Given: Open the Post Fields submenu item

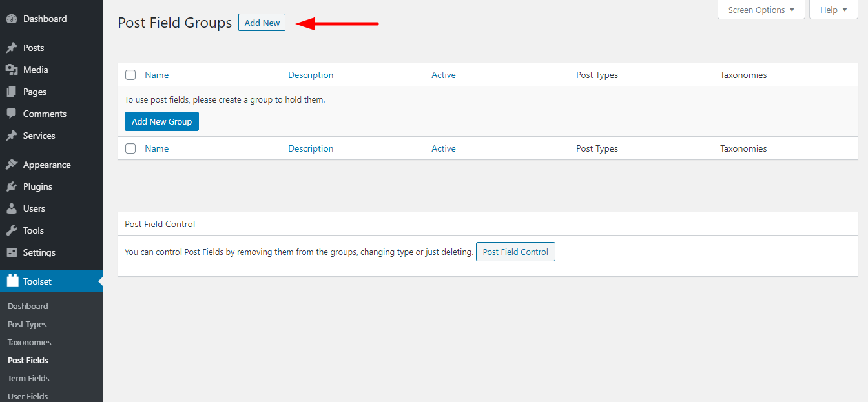Looking at the screenshot, I should 28,360.
